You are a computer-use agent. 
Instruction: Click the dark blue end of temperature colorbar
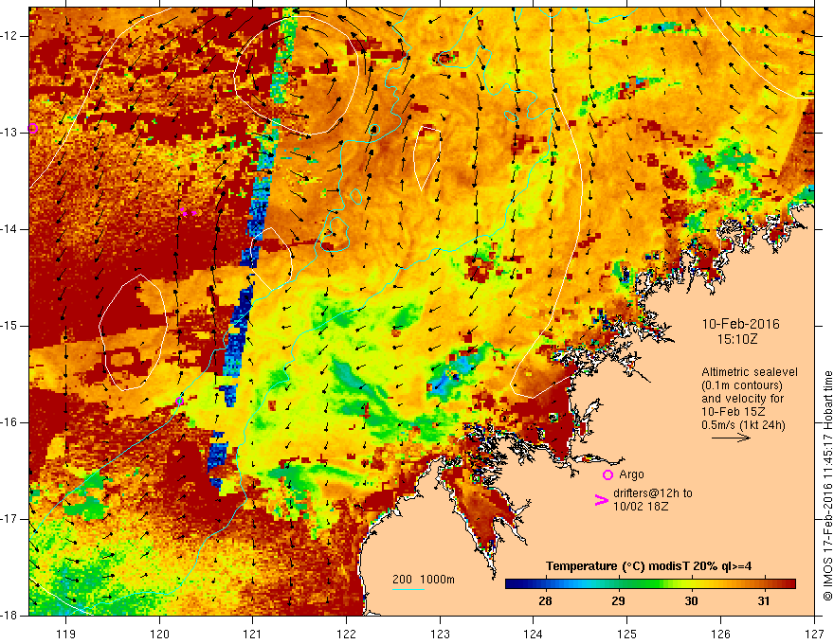[514, 584]
